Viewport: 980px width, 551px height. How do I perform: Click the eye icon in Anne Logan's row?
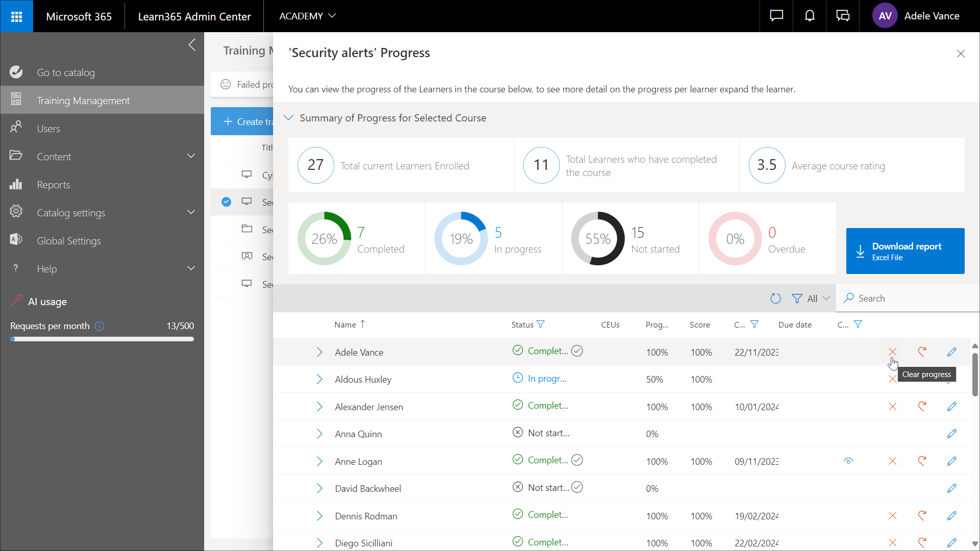coord(848,461)
